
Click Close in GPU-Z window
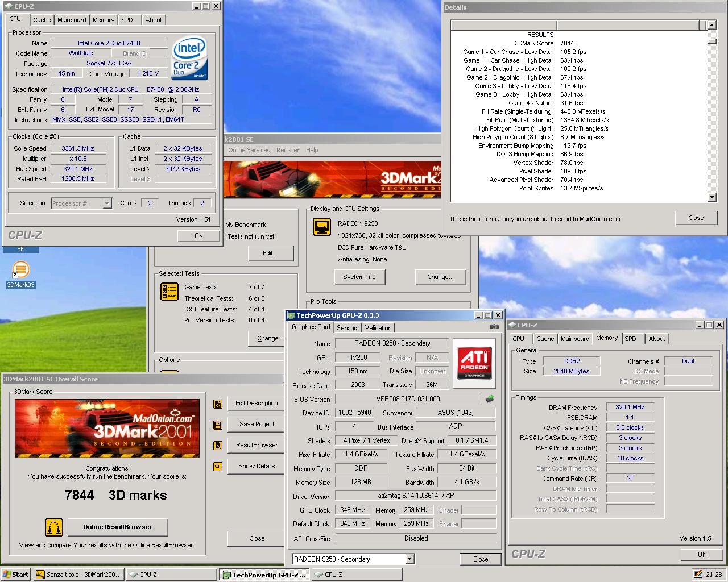(481, 559)
